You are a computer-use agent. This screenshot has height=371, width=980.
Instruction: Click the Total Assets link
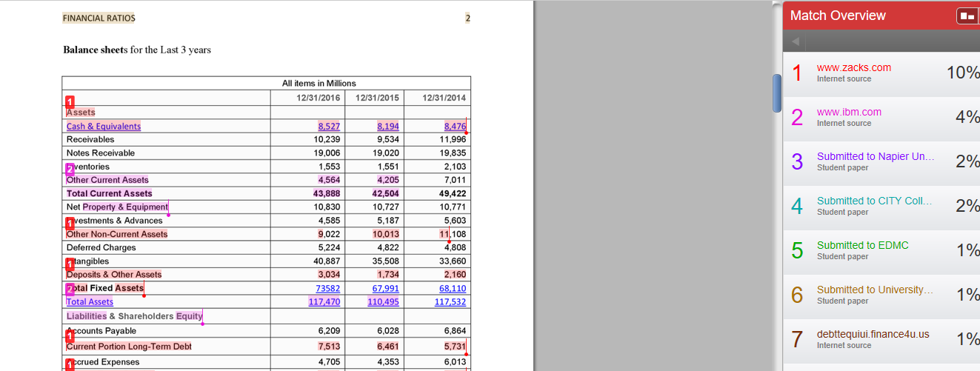point(90,302)
